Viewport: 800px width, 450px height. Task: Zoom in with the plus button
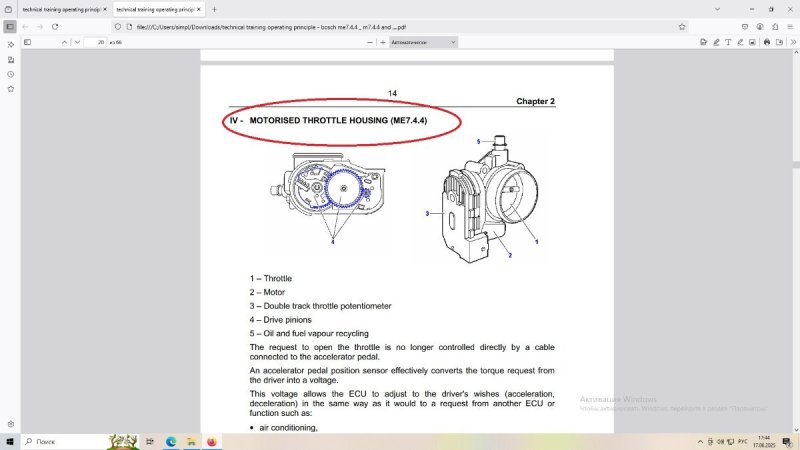[385, 42]
